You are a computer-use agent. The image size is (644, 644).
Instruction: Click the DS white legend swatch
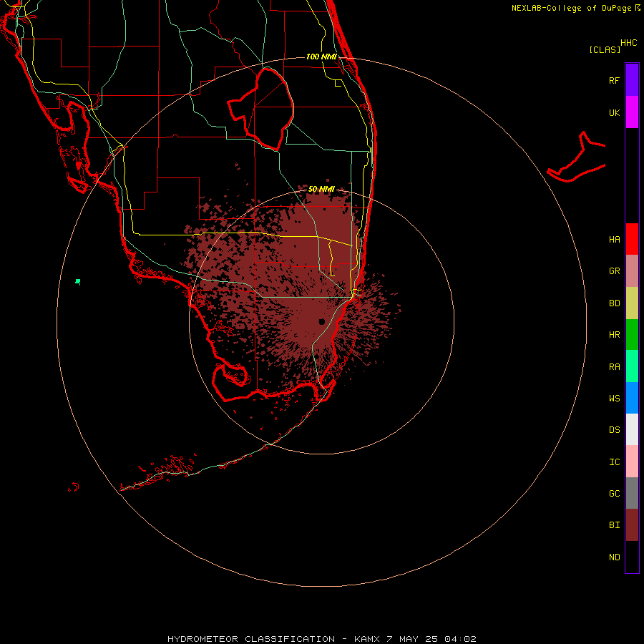click(632, 429)
